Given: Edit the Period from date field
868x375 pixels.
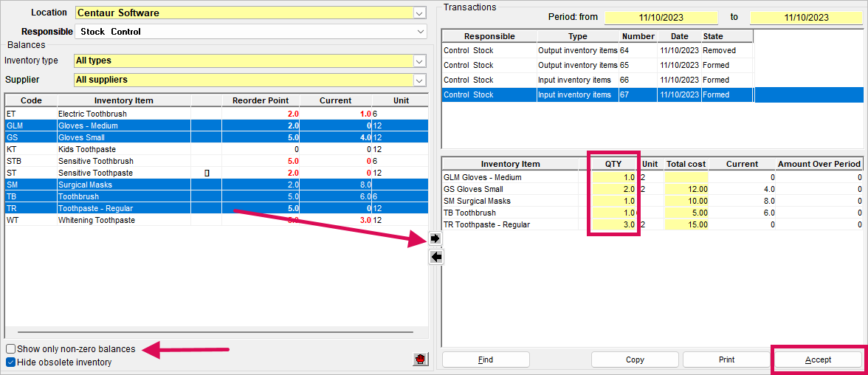Looking at the screenshot, I should point(661,17).
